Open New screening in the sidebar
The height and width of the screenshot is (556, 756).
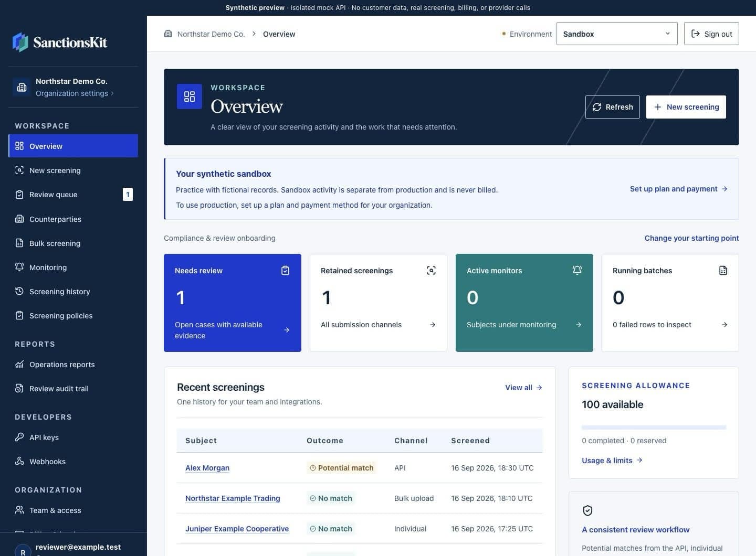[73, 170]
